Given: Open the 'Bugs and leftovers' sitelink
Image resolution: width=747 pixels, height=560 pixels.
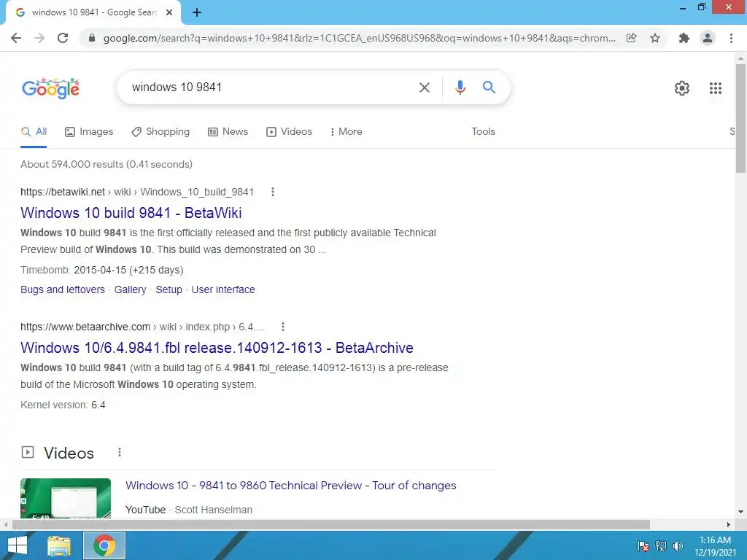Looking at the screenshot, I should (63, 289).
